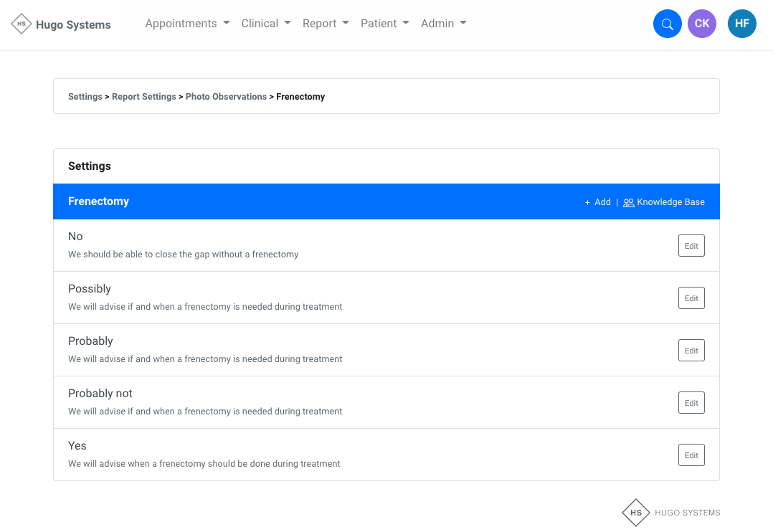Screen dimensions: 773x532
Task: Open the CK user avatar
Action: click(701, 24)
